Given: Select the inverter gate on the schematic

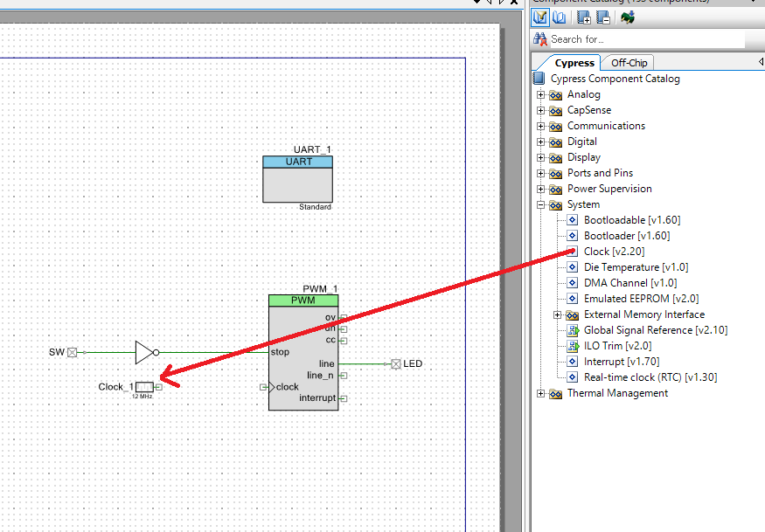Looking at the screenshot, I should coord(147,352).
